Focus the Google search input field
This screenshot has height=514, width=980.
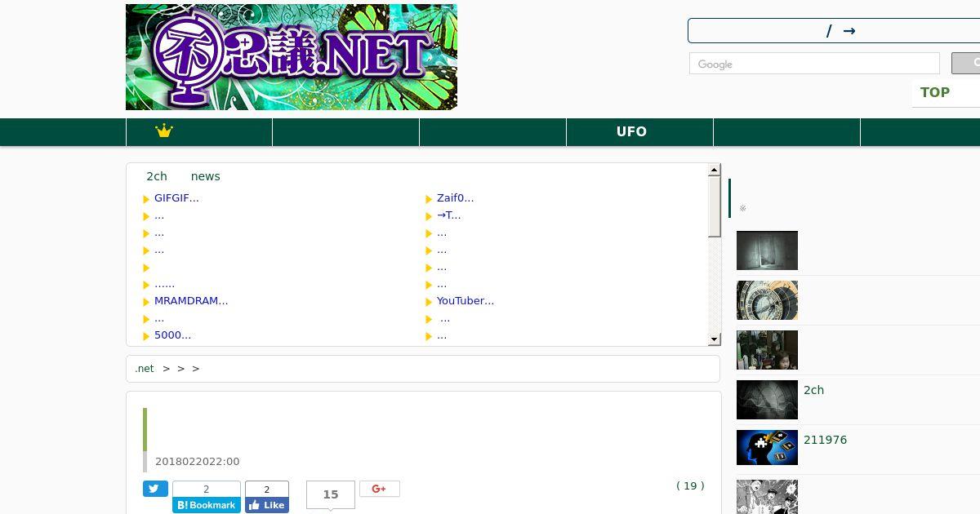[x=814, y=64]
